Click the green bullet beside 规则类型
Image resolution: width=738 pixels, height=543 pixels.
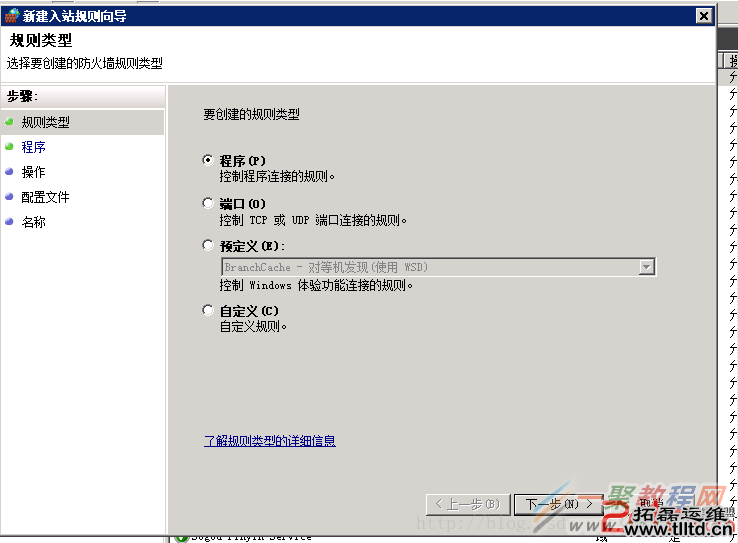[x=10, y=122]
